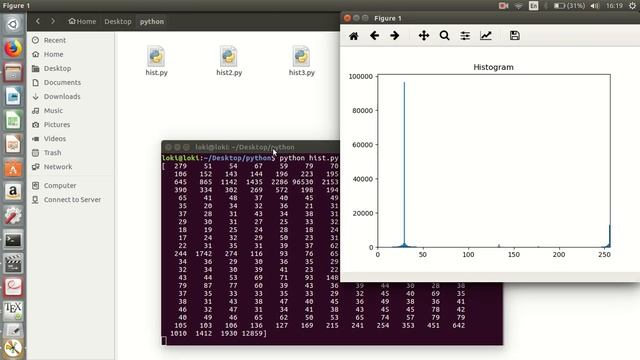Open the battery indicator showing 31%
This screenshot has width=640, height=360.
click(x=569, y=6)
